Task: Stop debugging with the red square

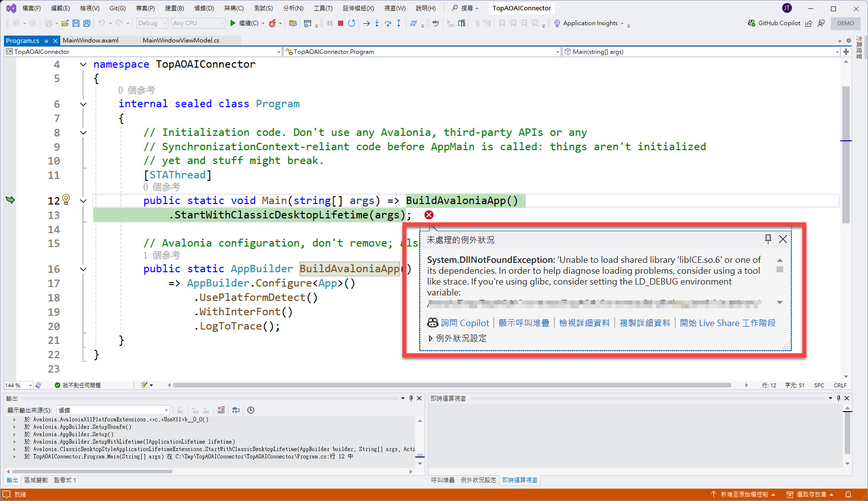Action: [x=341, y=23]
